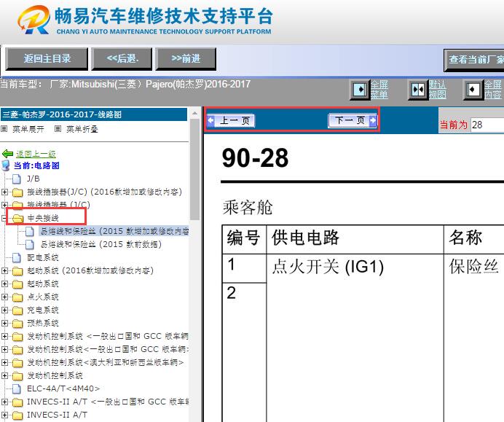Click the green back arrow icon
The image size is (504, 422).
click(x=7, y=154)
